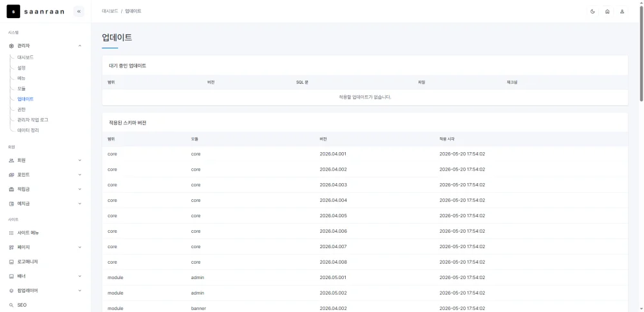This screenshot has height=312, width=644.
Task: Open 데이터 정리 in the sidebar
Action: (28, 130)
